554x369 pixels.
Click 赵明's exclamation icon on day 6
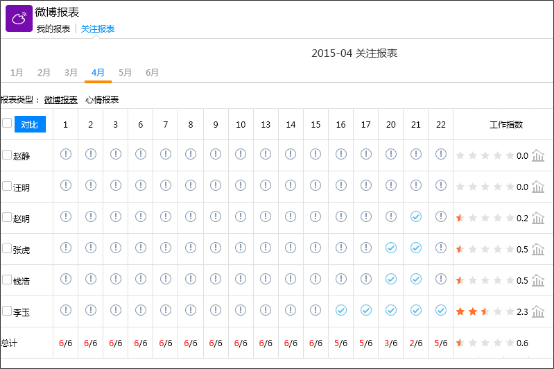click(x=141, y=216)
